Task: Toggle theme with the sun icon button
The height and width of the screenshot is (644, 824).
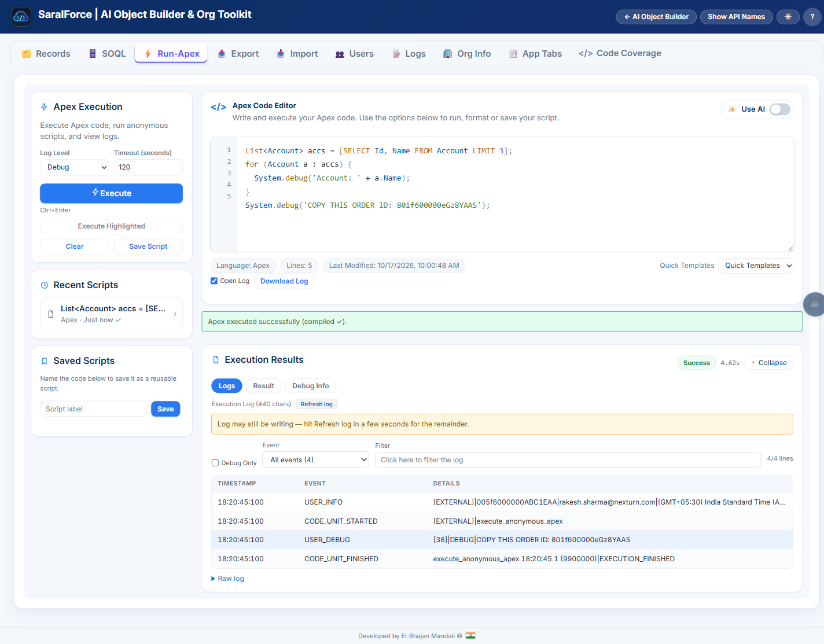Action: (x=788, y=17)
